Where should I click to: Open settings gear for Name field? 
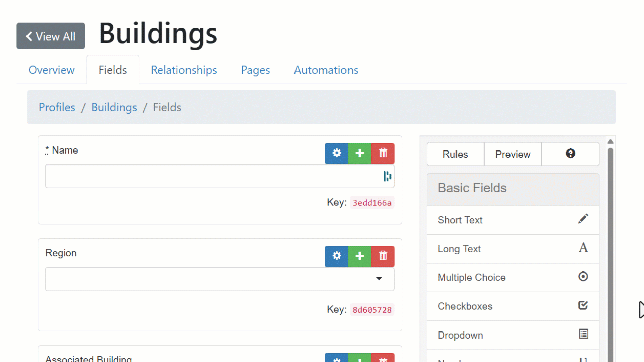coord(336,154)
